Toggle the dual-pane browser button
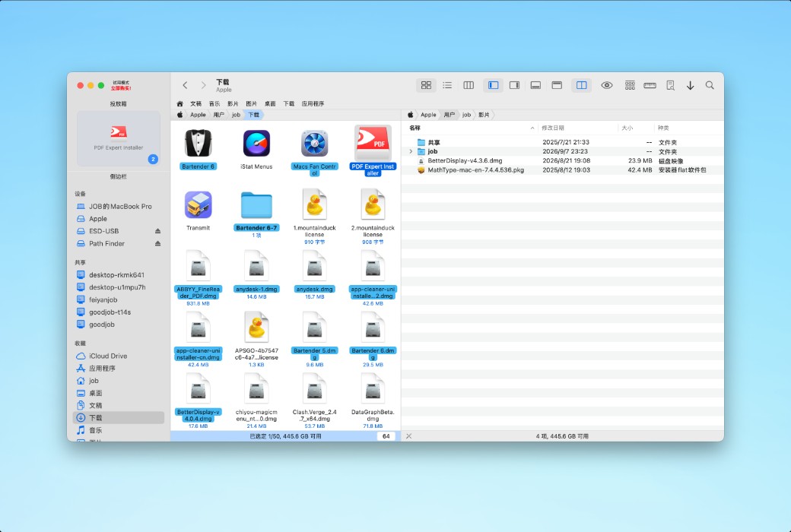The width and height of the screenshot is (791, 532). [582, 85]
